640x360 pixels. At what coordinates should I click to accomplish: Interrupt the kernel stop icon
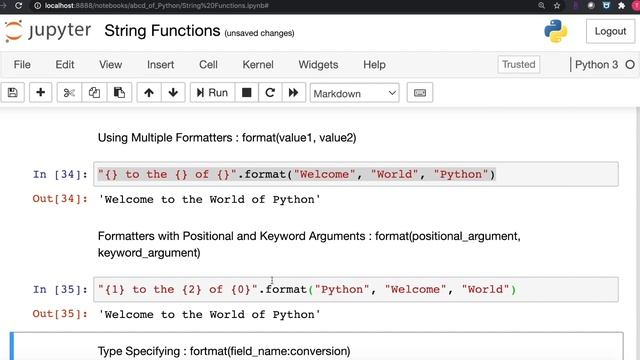(x=247, y=93)
